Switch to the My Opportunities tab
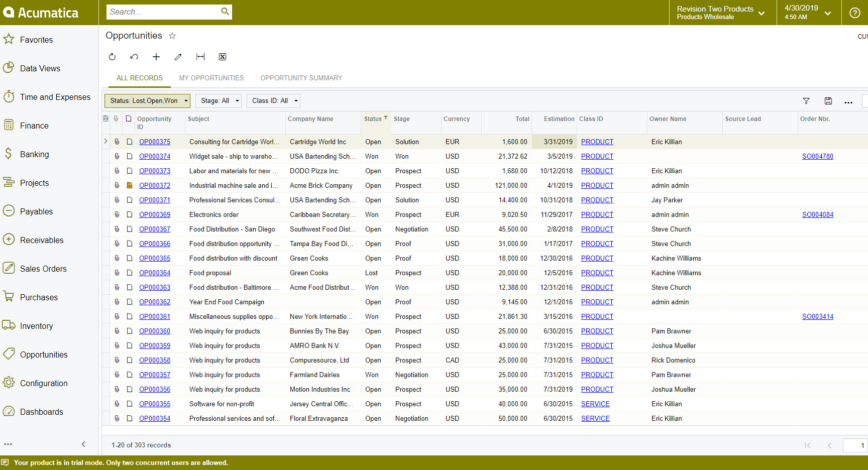Screen dimensions: 868x470 211,78
